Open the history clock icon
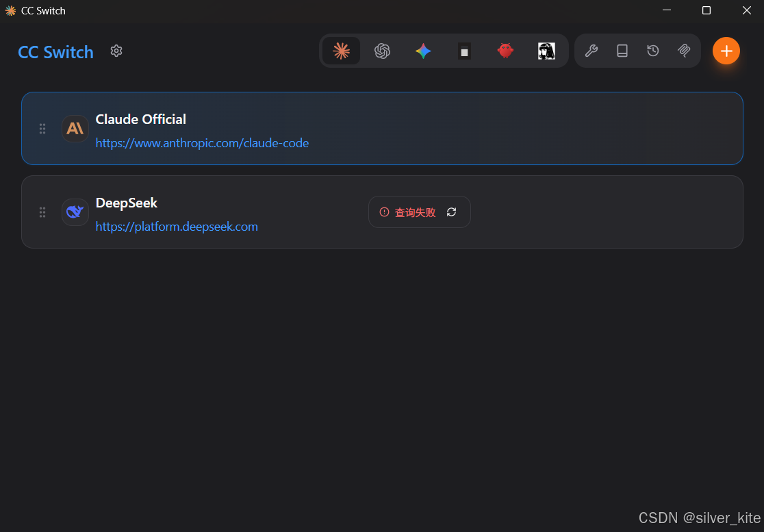 point(653,51)
